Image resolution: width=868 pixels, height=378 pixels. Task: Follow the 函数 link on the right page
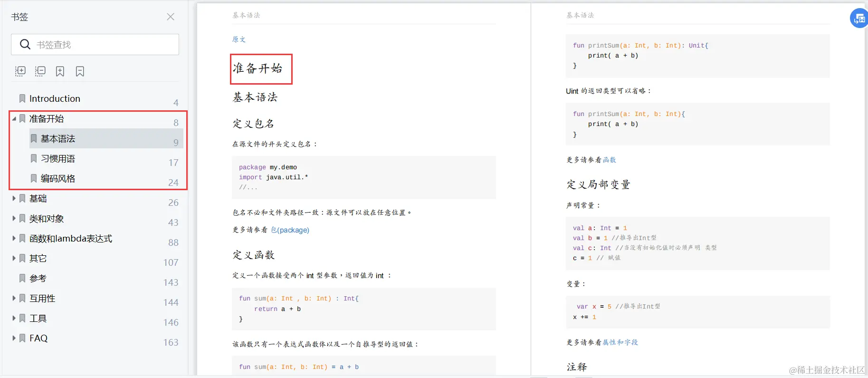[610, 160]
